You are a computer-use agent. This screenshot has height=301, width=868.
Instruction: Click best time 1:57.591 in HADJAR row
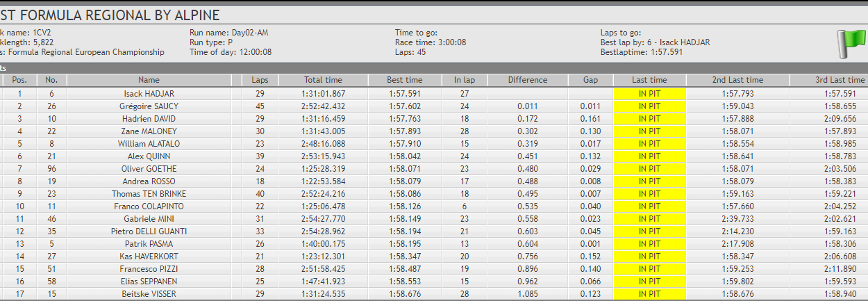pyautogui.click(x=405, y=94)
